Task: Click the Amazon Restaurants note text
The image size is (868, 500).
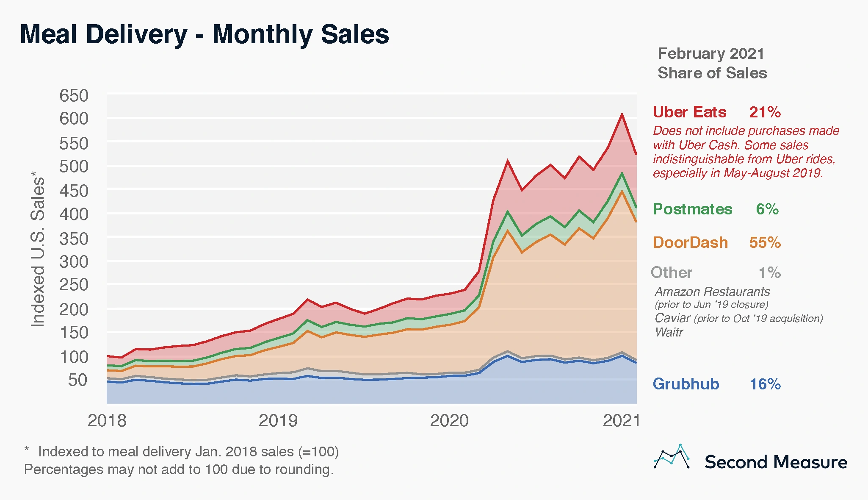Action: [x=712, y=292]
